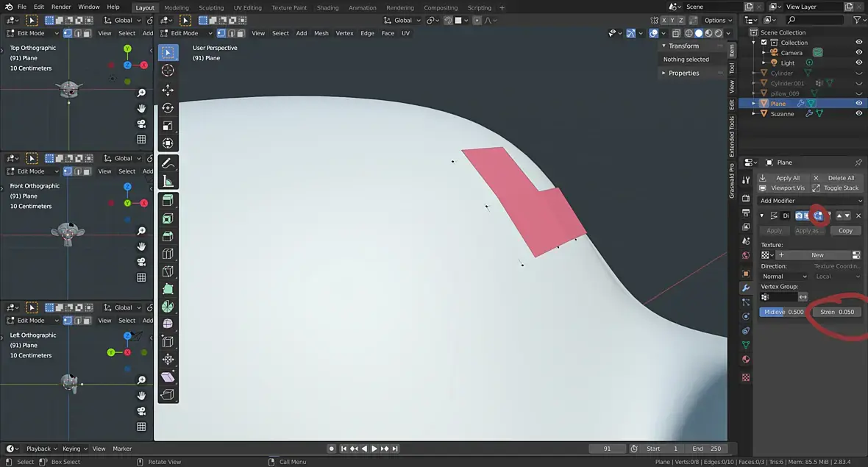Select the Knife tool

[x=168, y=271]
